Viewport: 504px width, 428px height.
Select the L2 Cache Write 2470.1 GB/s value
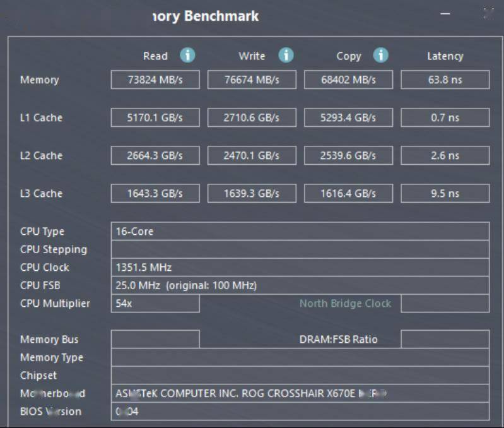252,155
